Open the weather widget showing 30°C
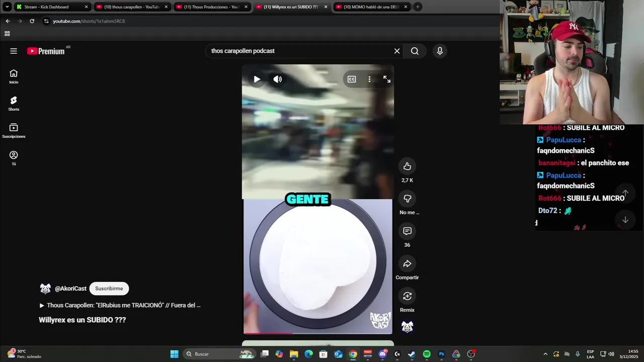Viewport: 644px width, 362px height. (25, 354)
